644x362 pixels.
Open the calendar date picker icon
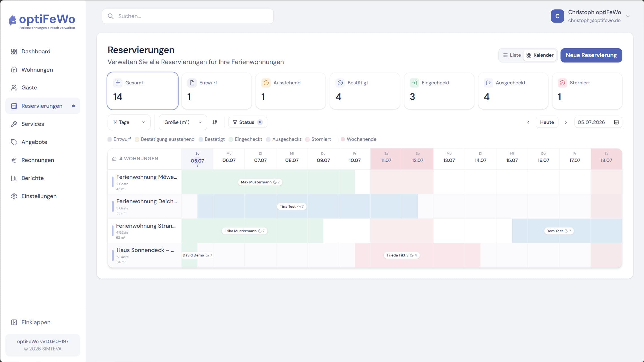pyautogui.click(x=616, y=122)
